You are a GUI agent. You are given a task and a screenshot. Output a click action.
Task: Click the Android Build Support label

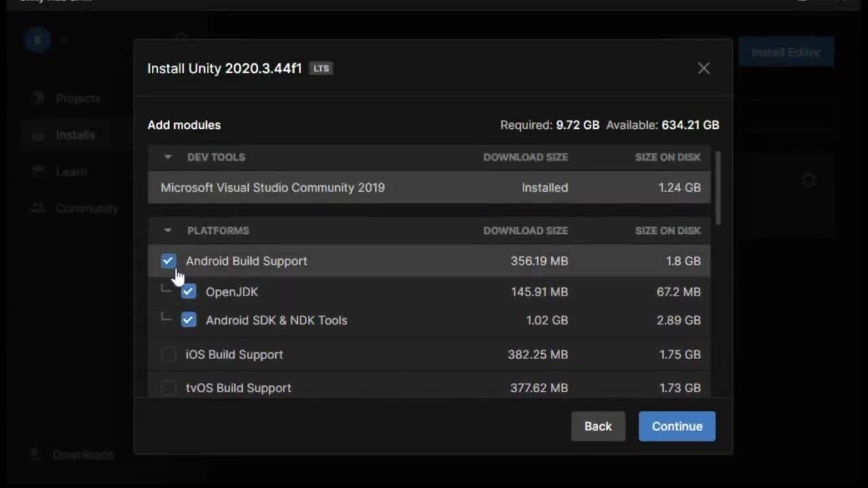(246, 261)
